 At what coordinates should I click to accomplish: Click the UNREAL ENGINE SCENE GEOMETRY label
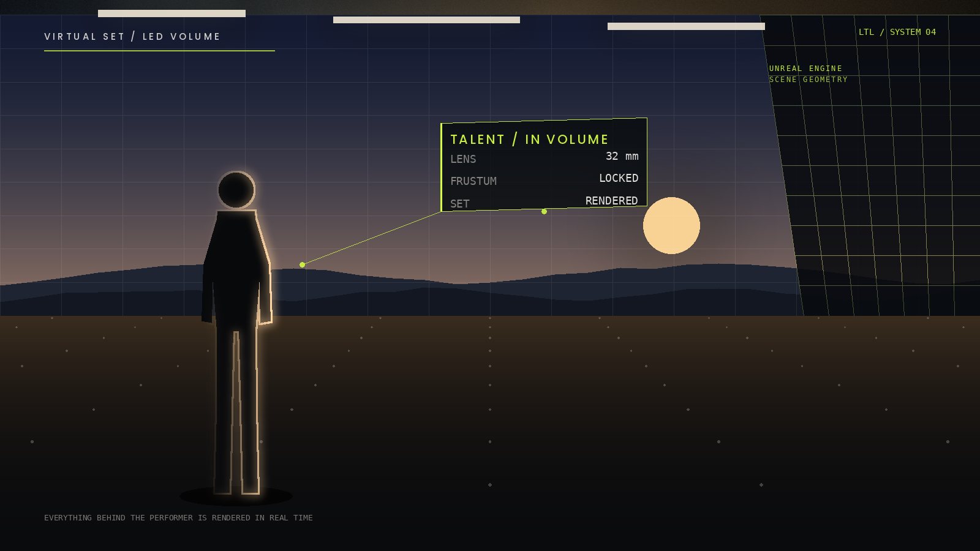click(809, 74)
